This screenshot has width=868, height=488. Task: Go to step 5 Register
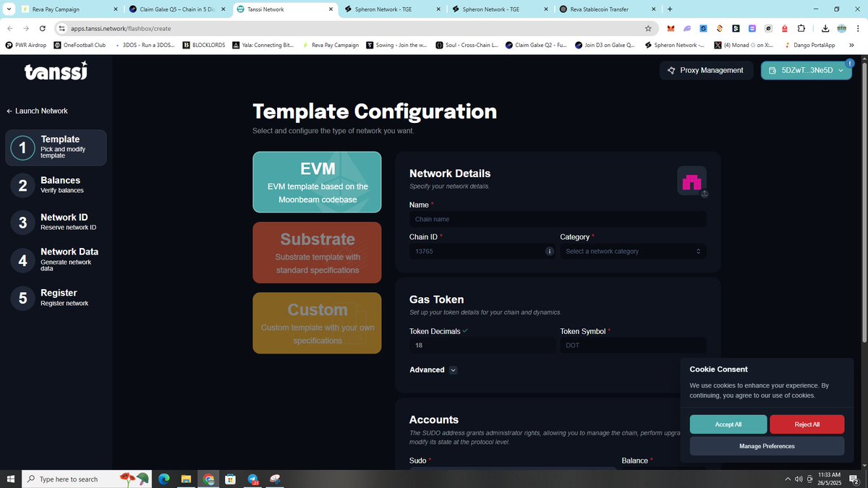click(56, 297)
